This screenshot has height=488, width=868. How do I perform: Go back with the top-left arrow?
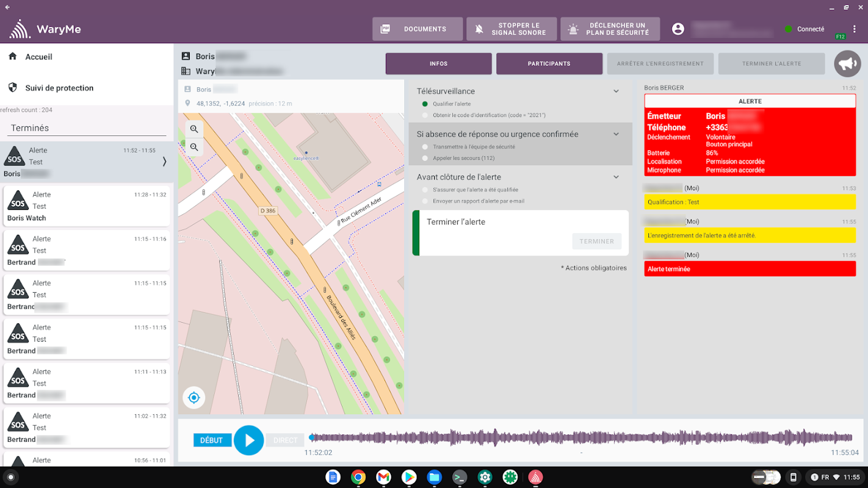pyautogui.click(x=7, y=7)
